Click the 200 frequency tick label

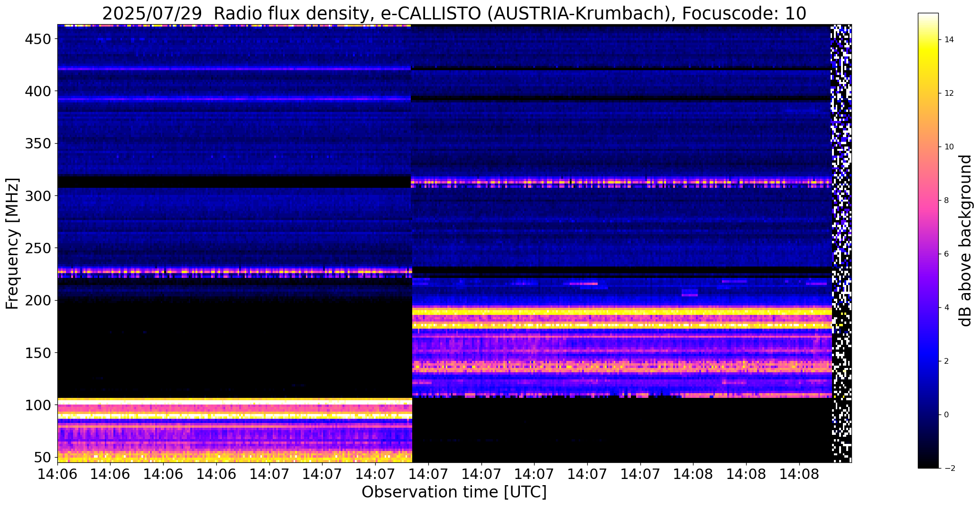click(x=38, y=301)
